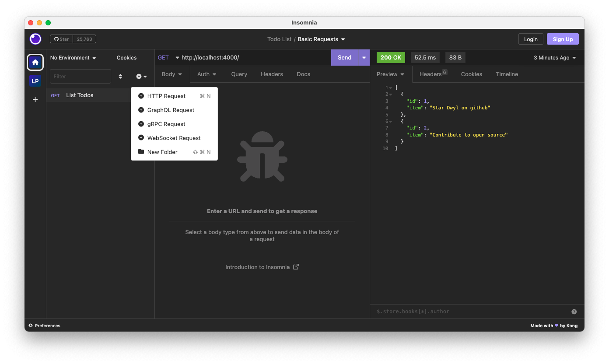Click the Insomnia logo in the top-left corner
Viewport: 609px width, 364px height.
35,39
